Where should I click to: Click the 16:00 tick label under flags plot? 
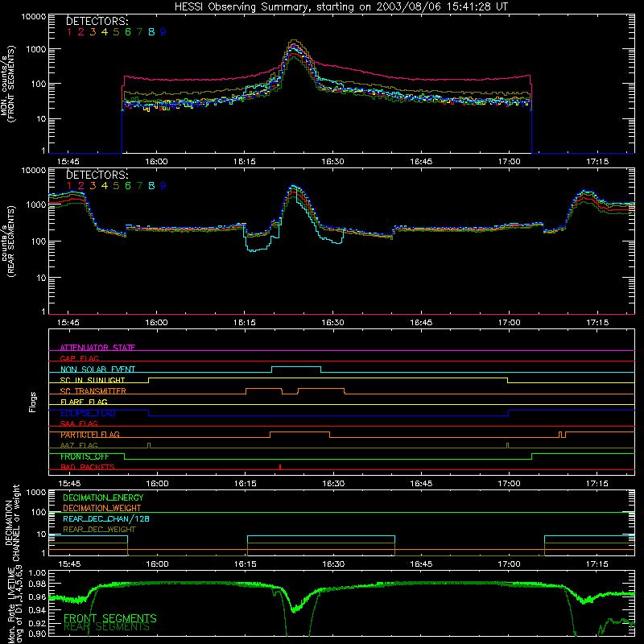point(157,484)
